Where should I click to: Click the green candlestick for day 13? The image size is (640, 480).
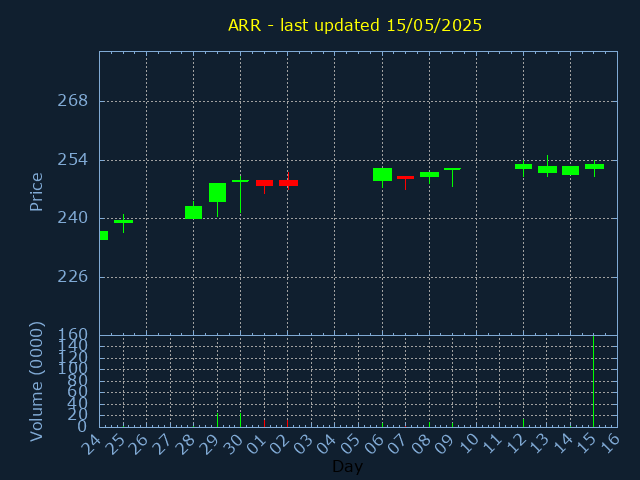(x=547, y=169)
